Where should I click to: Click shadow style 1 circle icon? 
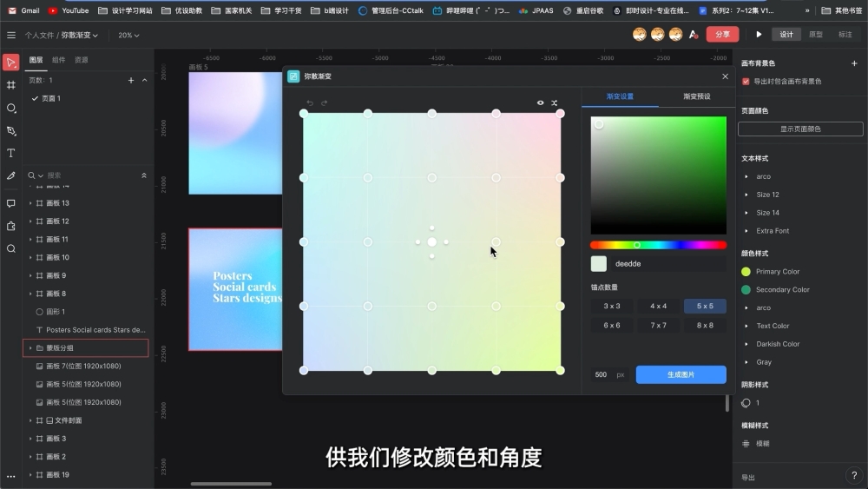coord(746,403)
